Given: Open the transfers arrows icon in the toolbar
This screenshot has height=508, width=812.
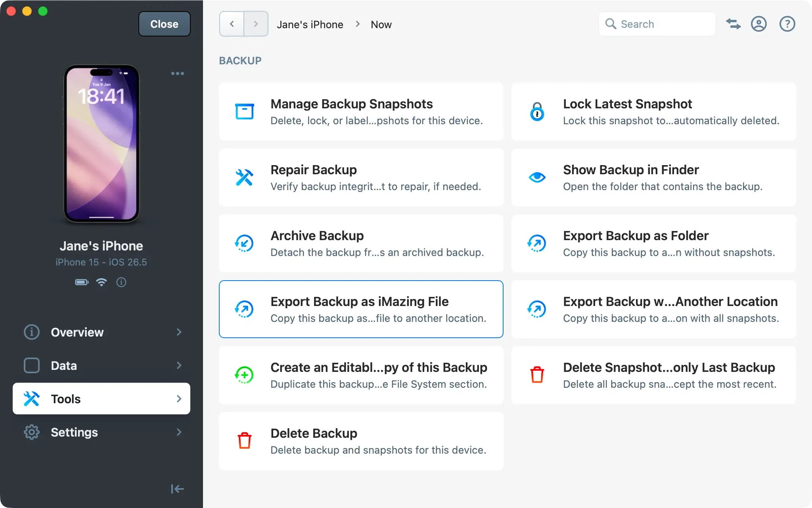Looking at the screenshot, I should click(733, 24).
